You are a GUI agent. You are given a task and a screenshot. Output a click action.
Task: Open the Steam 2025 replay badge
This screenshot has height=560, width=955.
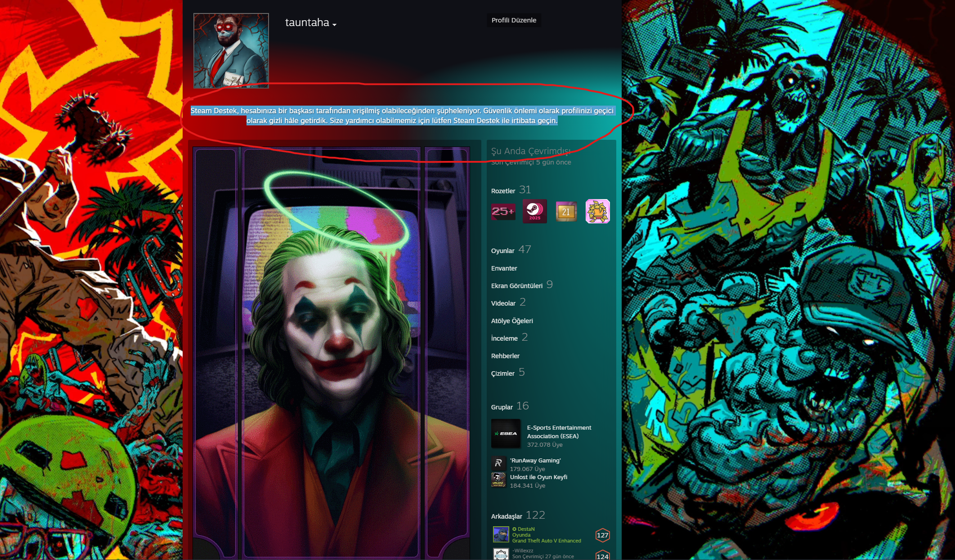click(x=534, y=211)
